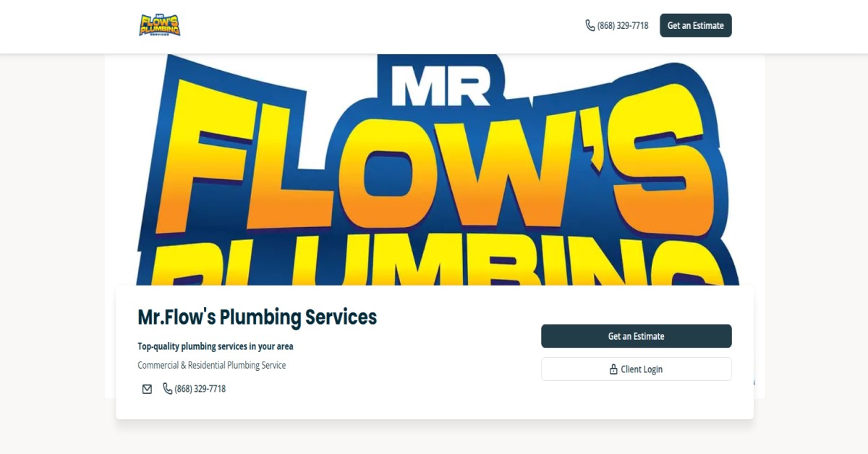This screenshot has height=454, width=868.
Task: Click the (868) 329-7718 number in the info card
Action: (x=201, y=388)
